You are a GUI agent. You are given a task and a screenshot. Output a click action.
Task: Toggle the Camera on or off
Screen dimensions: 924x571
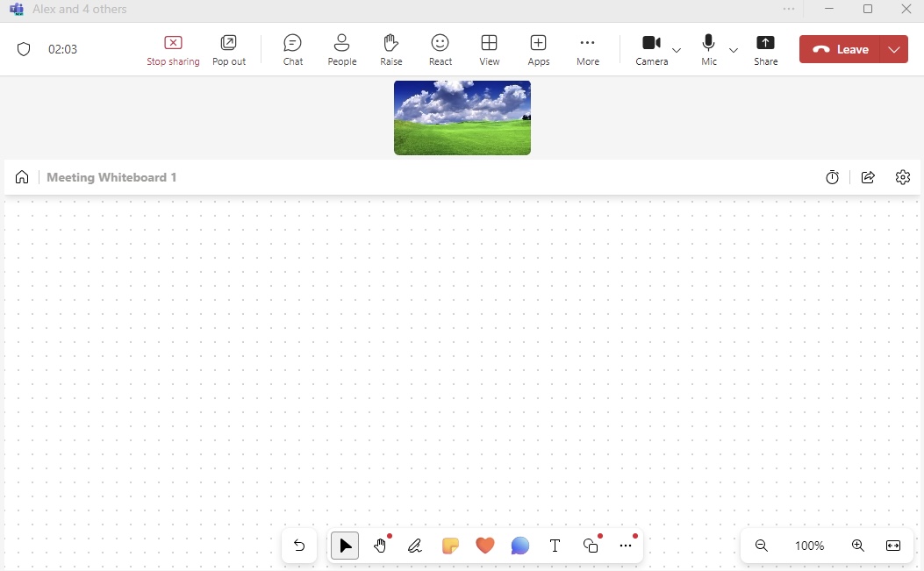651,50
